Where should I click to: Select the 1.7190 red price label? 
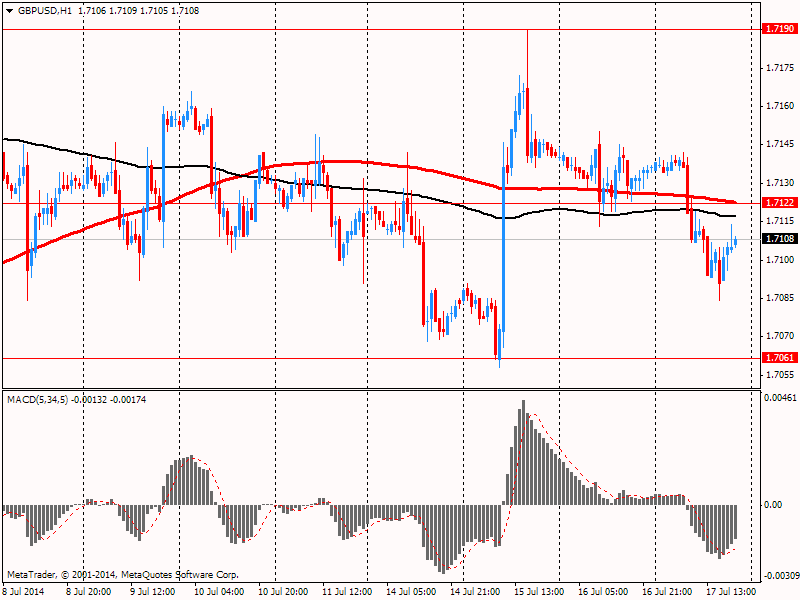tap(778, 30)
